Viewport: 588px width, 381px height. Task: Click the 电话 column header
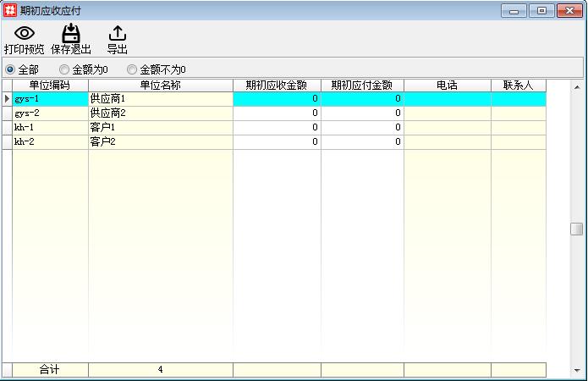pos(447,86)
